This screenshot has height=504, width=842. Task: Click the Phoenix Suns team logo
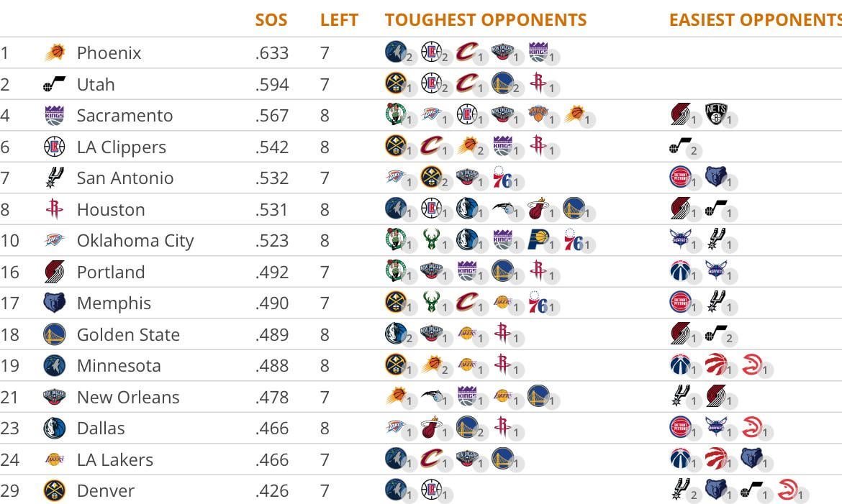pyautogui.click(x=55, y=53)
